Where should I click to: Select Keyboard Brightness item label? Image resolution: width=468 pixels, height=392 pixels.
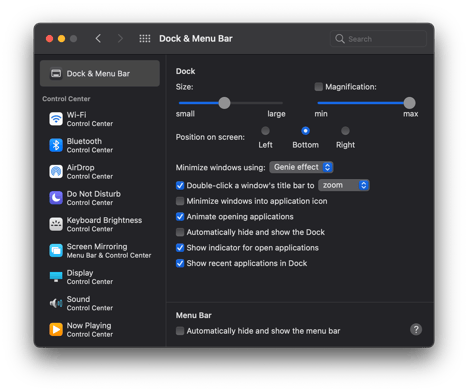coord(104,220)
